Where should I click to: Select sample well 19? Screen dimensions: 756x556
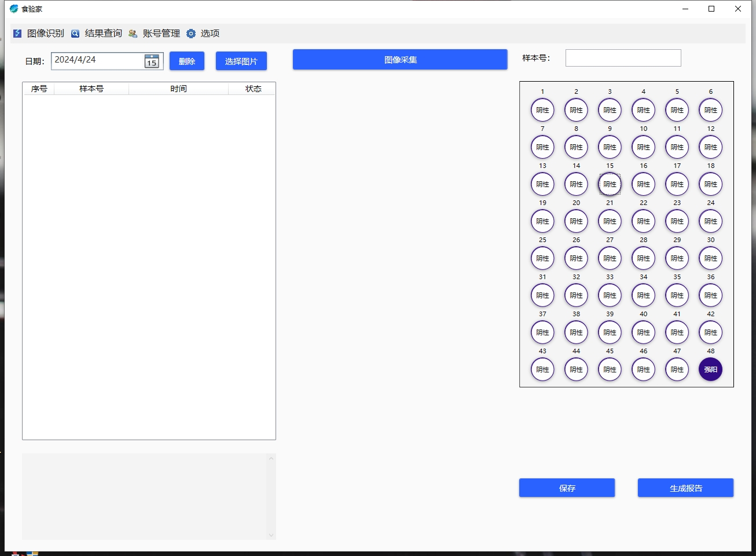tap(542, 221)
